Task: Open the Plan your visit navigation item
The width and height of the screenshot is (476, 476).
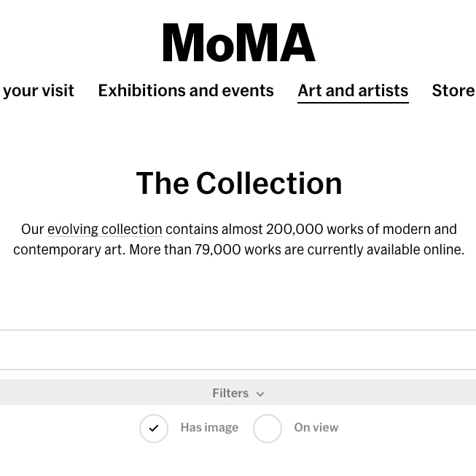Action: point(38,90)
